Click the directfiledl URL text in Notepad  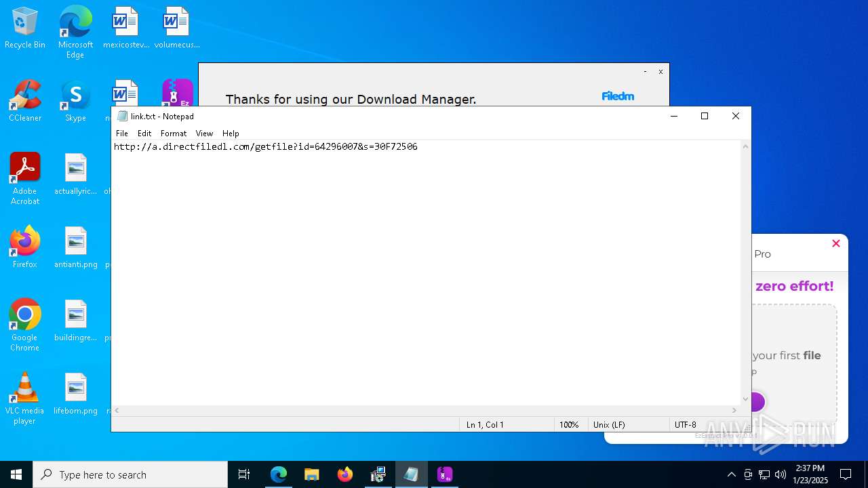point(266,146)
